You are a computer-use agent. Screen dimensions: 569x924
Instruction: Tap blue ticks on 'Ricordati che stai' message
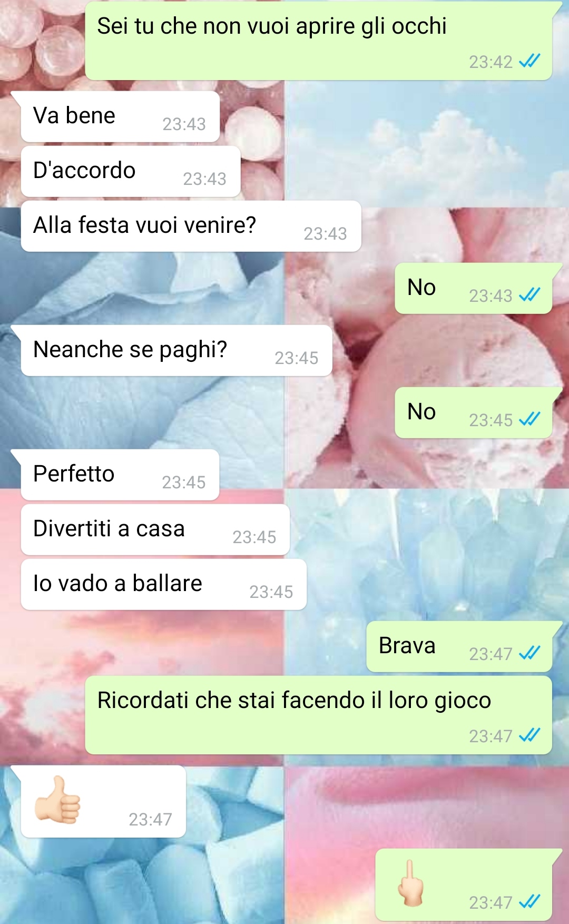[529, 735]
